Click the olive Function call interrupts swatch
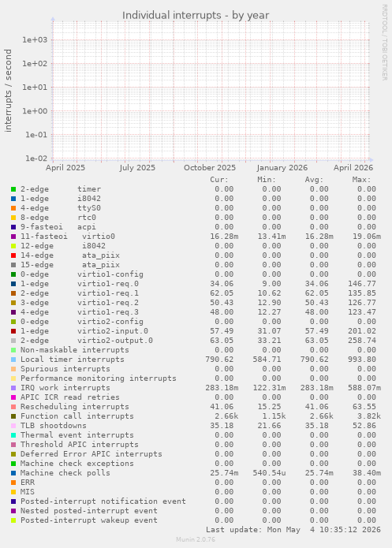Image resolution: width=392 pixels, height=548 pixels. click(x=13, y=416)
